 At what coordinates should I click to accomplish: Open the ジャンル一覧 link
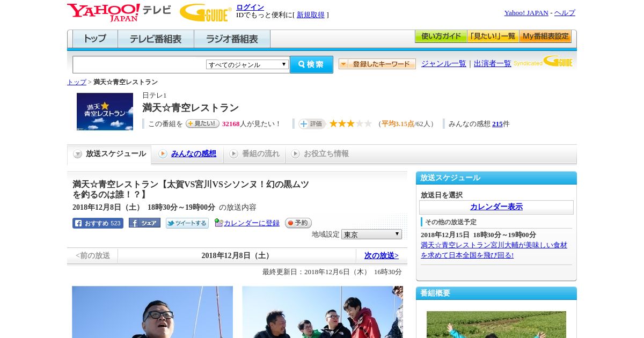pos(444,63)
